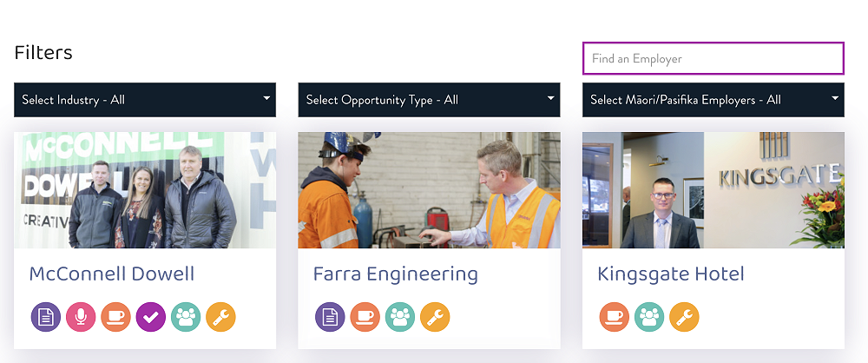The image size is (868, 363).
Task: Click Kingsgate Hotel's yellow wrench icon
Action: tap(684, 317)
